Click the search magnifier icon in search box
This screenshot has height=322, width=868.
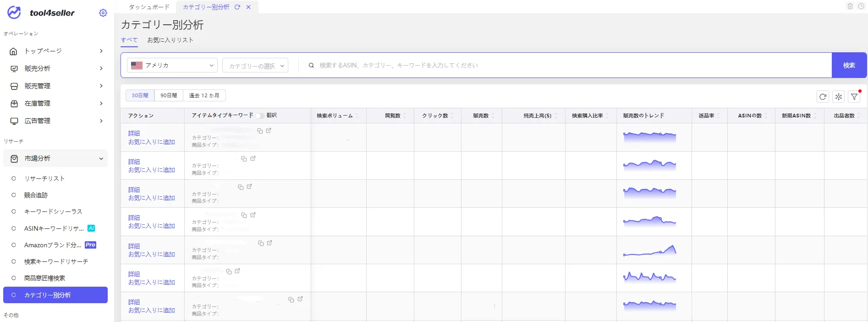click(x=311, y=65)
